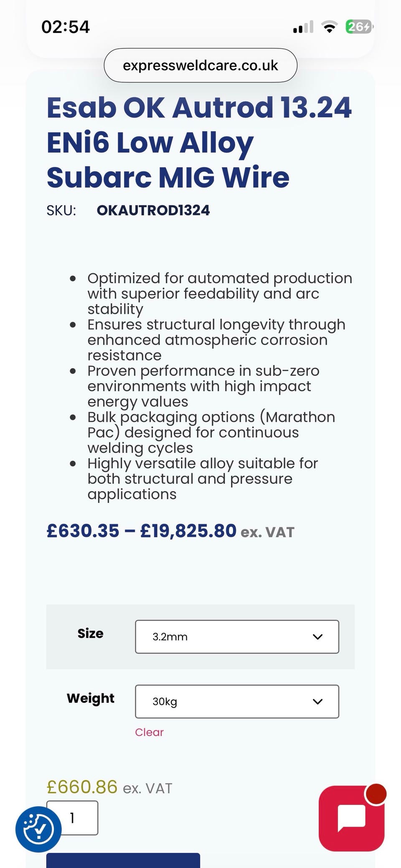Open the Size dropdown showing 3.2mm
This screenshot has height=868, width=401.
coord(237,637)
